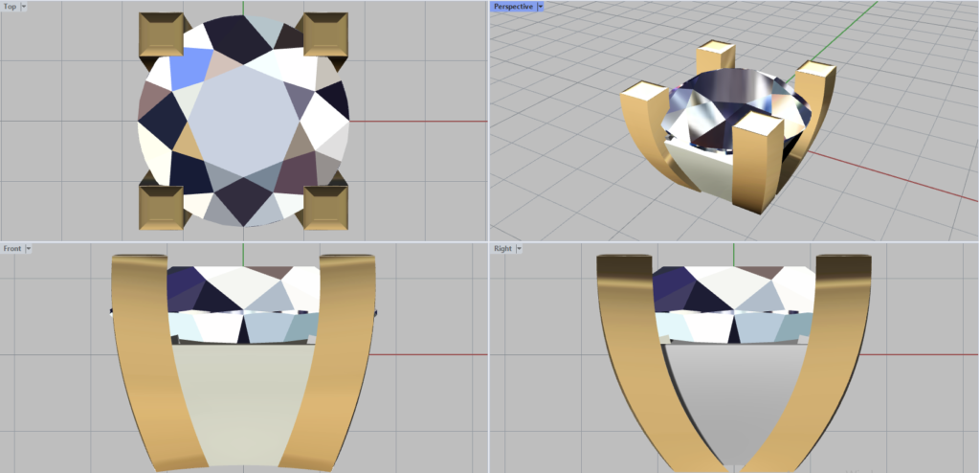Click the Perspective viewport title label
Screen dimensions: 980x473
pyautogui.click(x=513, y=6)
